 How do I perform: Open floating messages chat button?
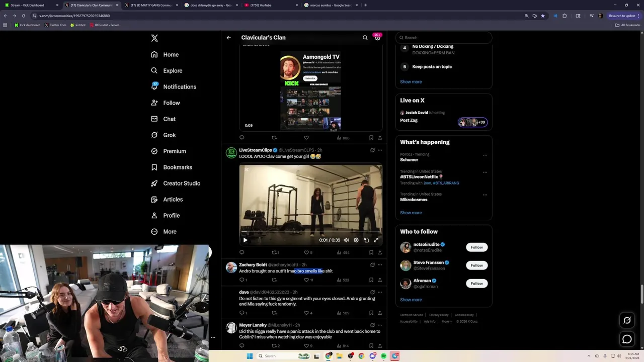(x=627, y=339)
